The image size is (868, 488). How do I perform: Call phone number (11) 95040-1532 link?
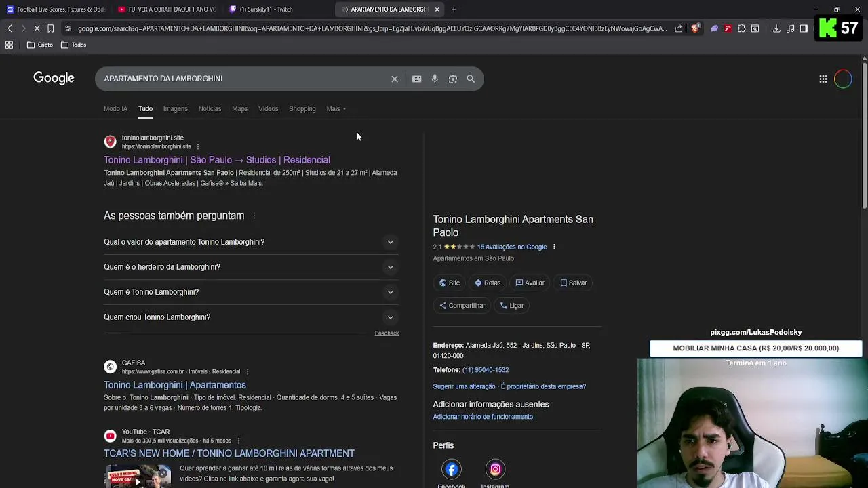486,370
